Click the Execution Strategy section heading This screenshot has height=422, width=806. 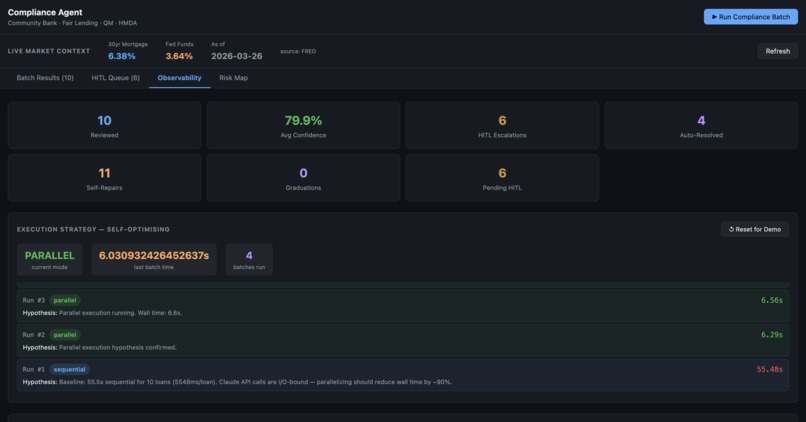[93, 229]
